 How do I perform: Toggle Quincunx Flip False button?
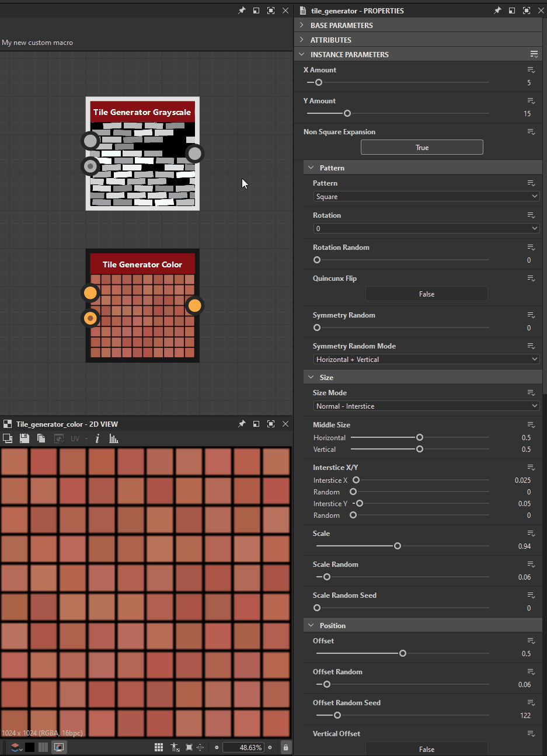tap(426, 294)
